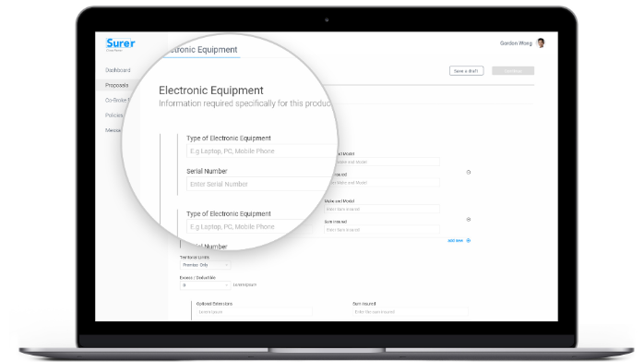Go to Policies in the sidebar
Viewport: 644px width, 362px height.
click(x=113, y=115)
